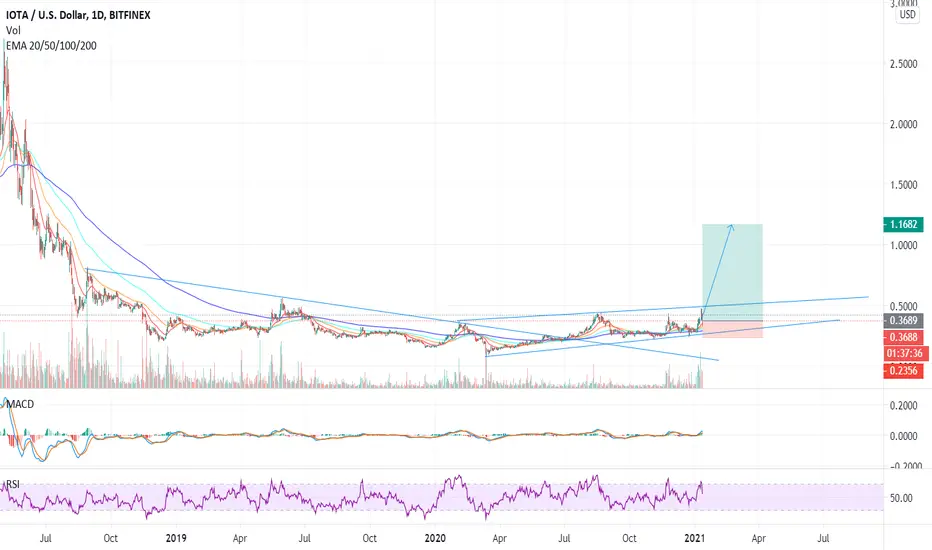Click the 2019 label on time axis
Viewport: 932px width, 550px height.
[176, 538]
